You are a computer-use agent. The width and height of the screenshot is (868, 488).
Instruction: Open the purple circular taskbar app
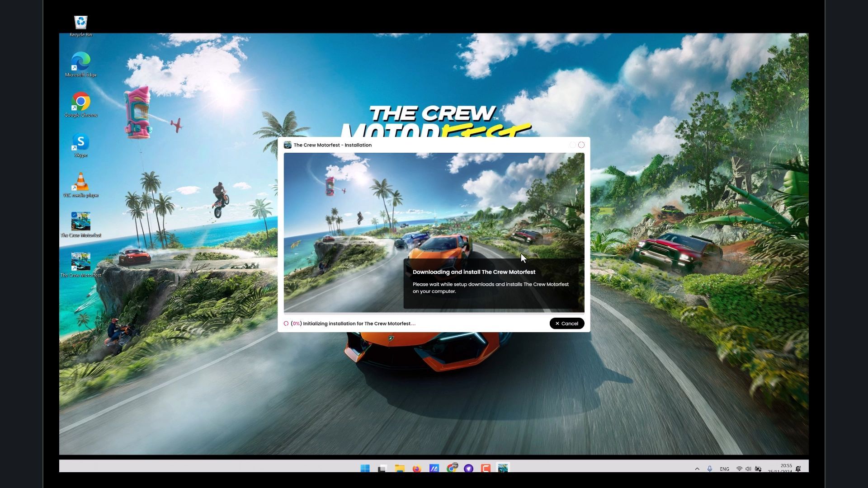pyautogui.click(x=469, y=468)
